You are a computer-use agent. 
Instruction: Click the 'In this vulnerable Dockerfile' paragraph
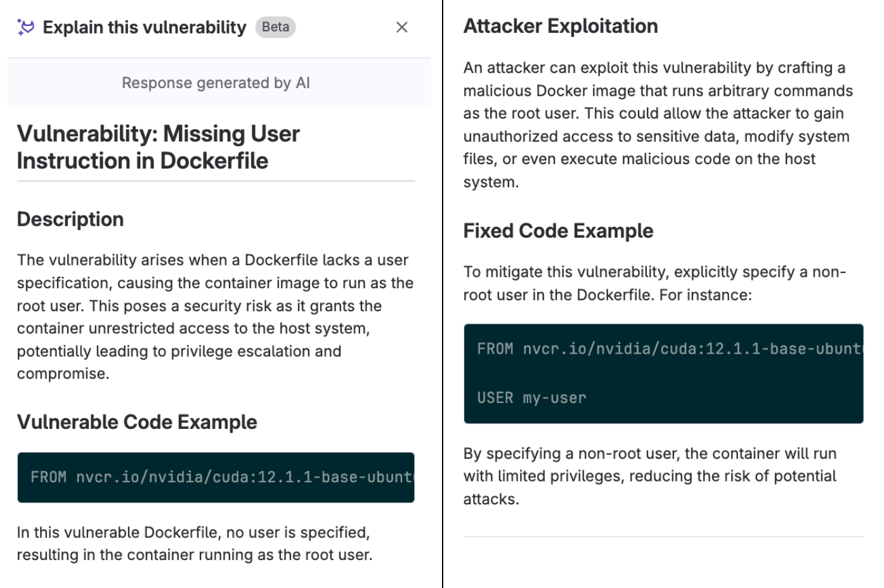(x=195, y=544)
